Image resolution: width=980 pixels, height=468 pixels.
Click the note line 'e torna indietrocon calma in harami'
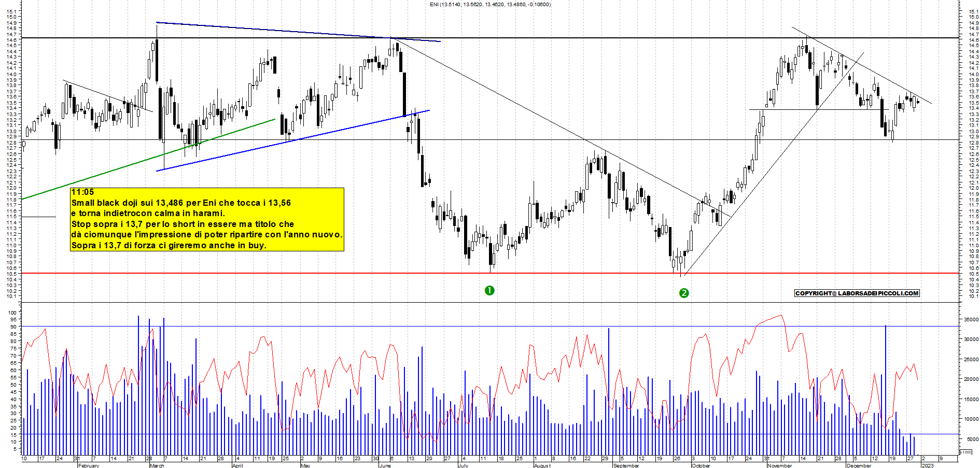(148, 213)
